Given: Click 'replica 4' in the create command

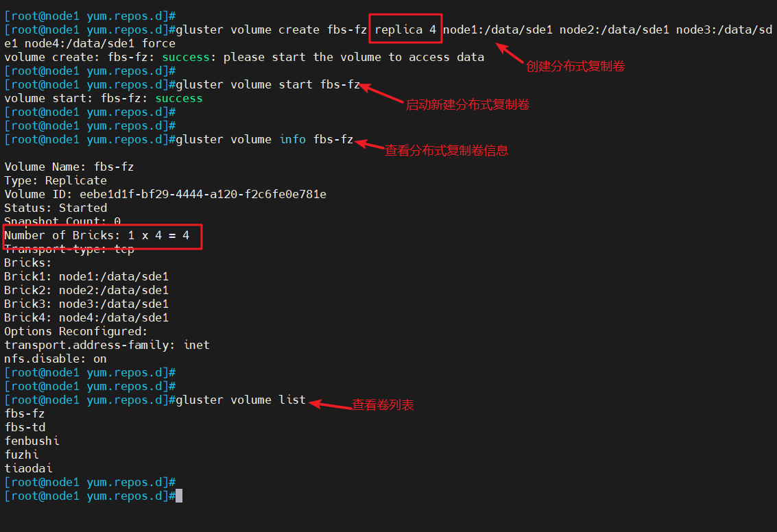Looking at the screenshot, I should (405, 29).
